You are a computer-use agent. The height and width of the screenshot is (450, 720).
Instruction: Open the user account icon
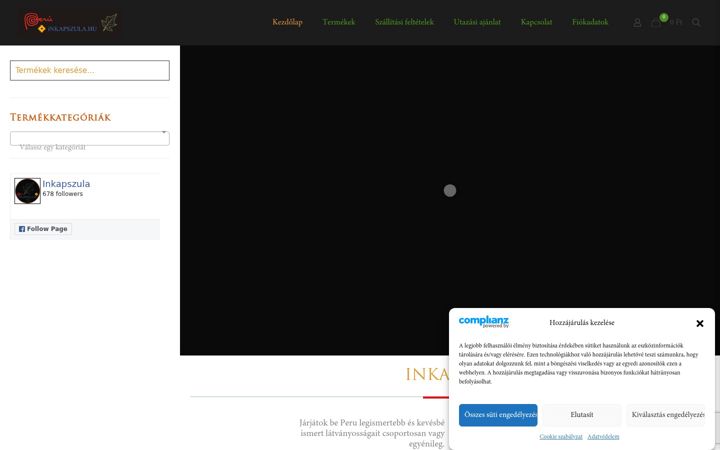coord(637,22)
